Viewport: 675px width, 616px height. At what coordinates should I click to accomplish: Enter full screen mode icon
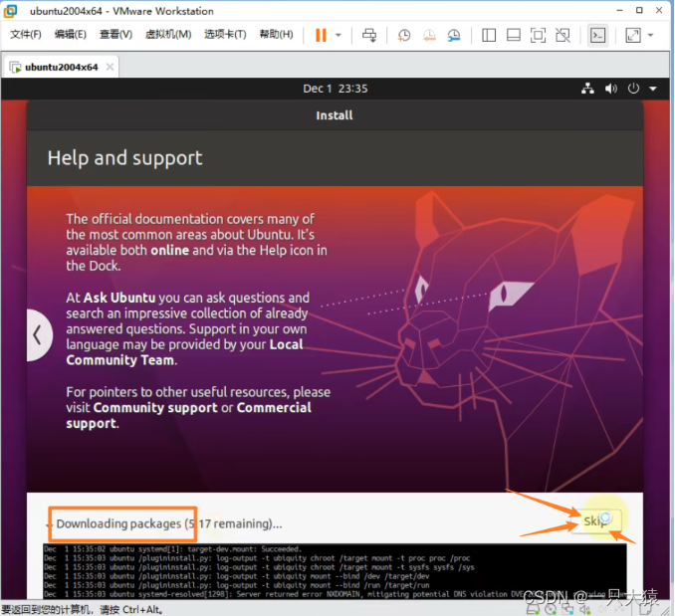point(538,35)
